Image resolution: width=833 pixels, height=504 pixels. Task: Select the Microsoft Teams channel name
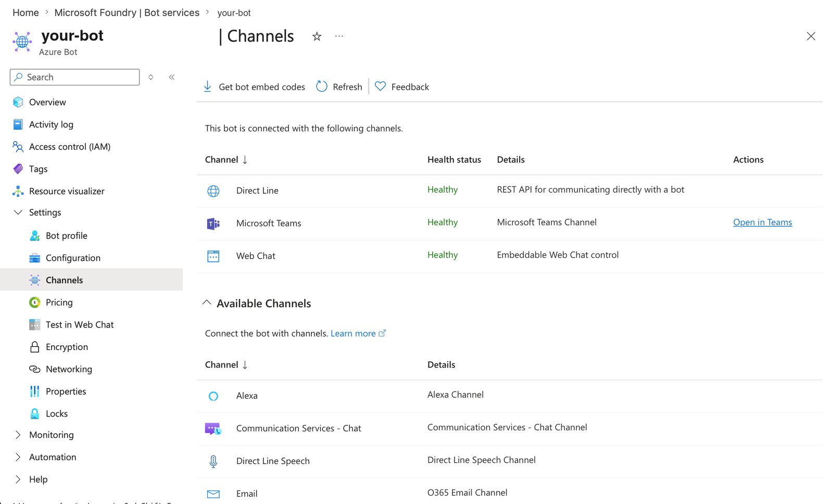point(269,223)
